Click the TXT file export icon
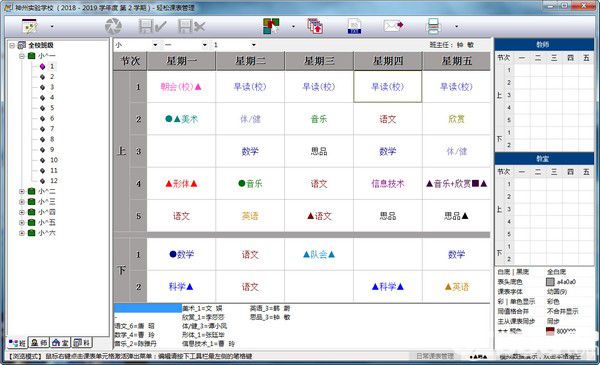The image size is (600, 365). pyautogui.click(x=354, y=26)
